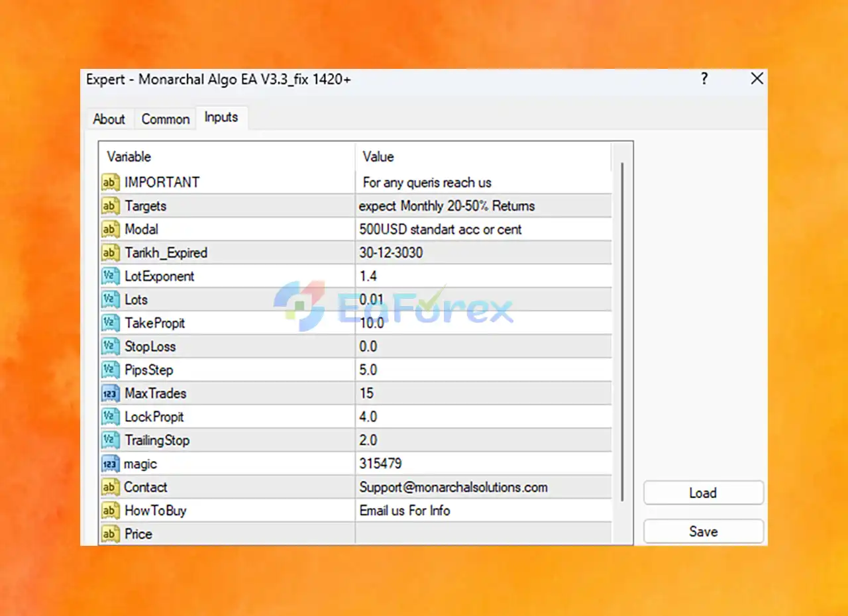The image size is (848, 616).
Task: Click the magic variable name
Action: pos(140,464)
